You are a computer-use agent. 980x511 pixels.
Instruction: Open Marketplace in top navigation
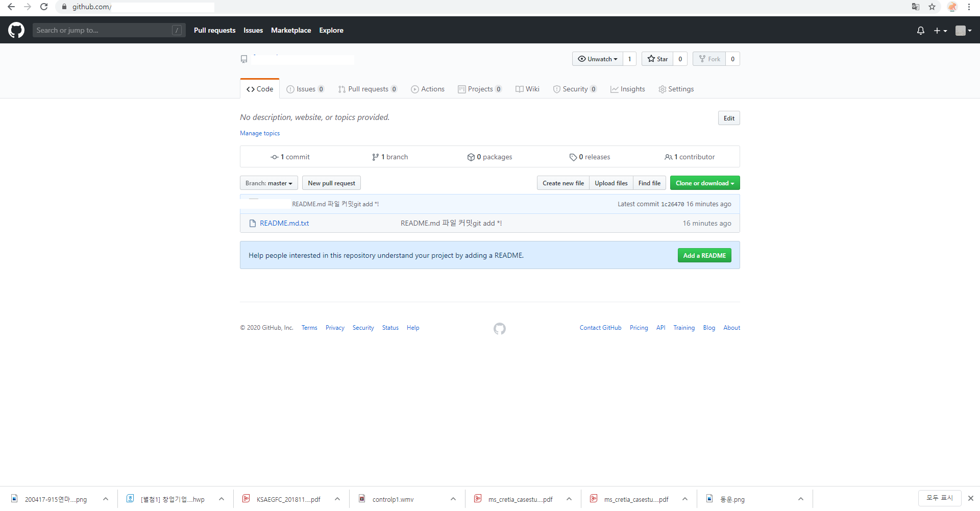tap(291, 30)
